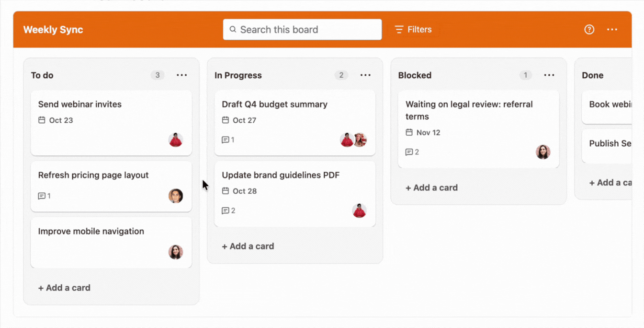
Task: Click comment icon on Update brand guidelines card
Action: (x=226, y=211)
